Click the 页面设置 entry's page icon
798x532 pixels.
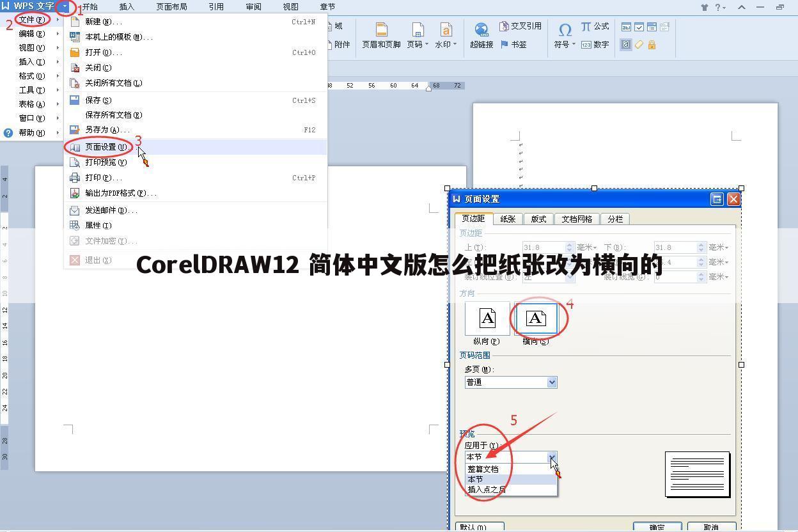75,147
